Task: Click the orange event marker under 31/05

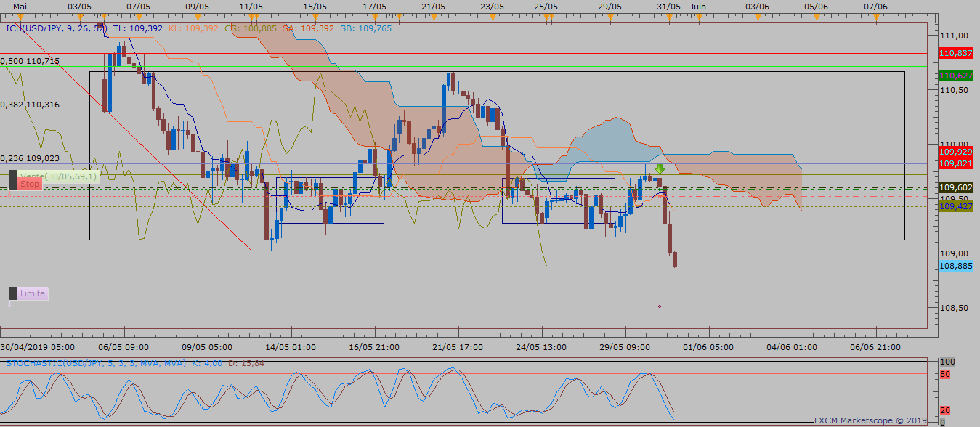Action: pos(668,16)
